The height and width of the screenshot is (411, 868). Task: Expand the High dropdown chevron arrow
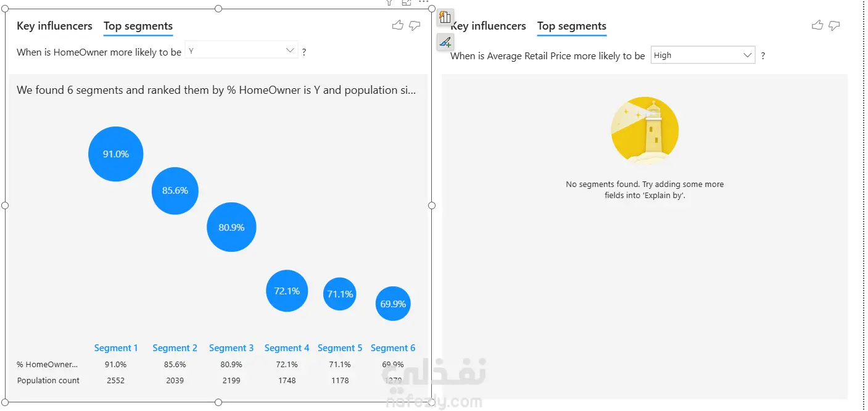click(747, 55)
